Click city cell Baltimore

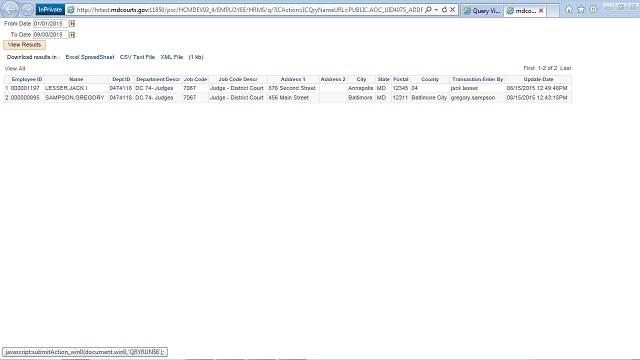[360, 98]
